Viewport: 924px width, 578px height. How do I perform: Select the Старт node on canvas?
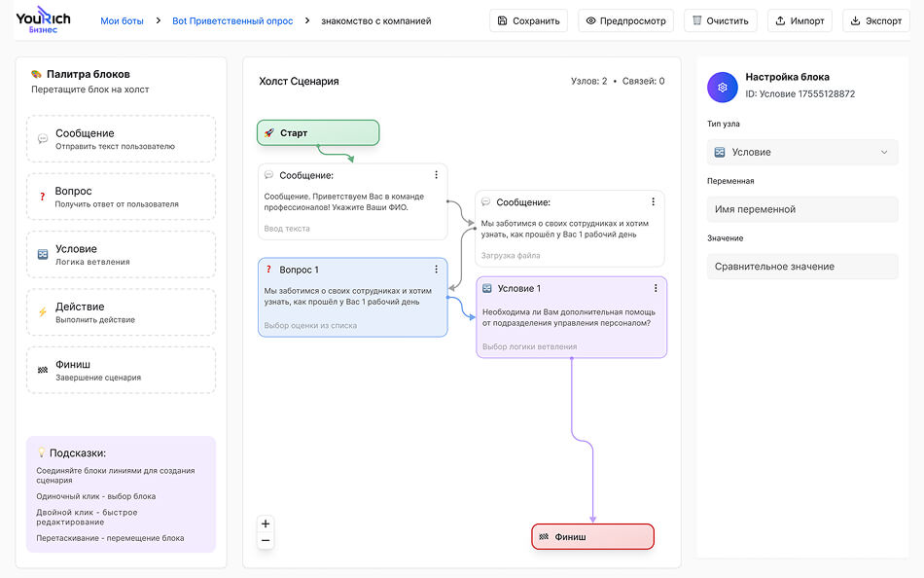(317, 132)
